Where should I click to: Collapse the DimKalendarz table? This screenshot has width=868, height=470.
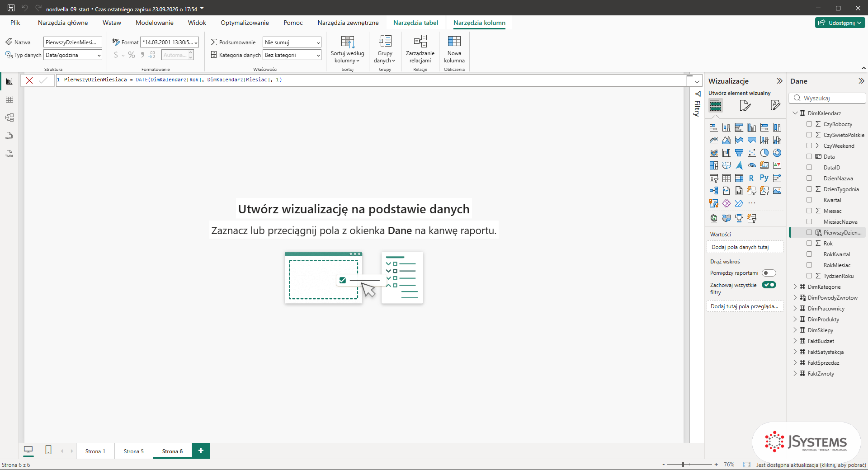click(x=795, y=113)
